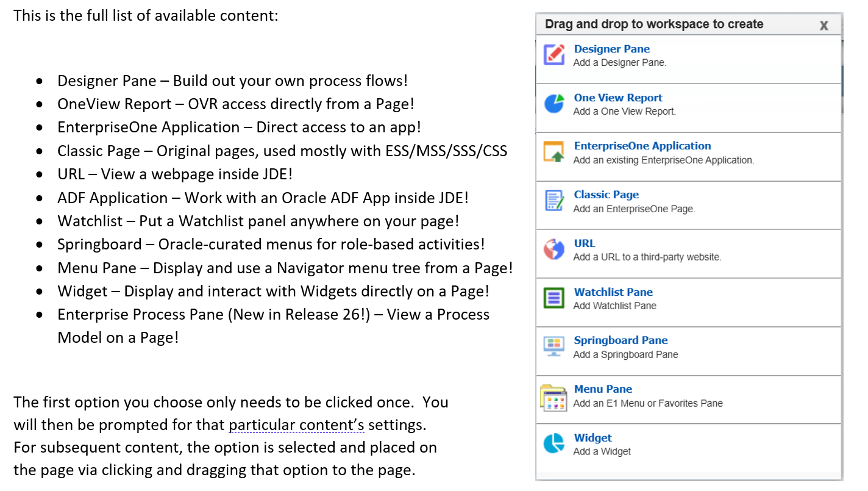Click the Menu Pane title link
Image resolution: width=868 pixels, height=491 pixels.
(x=602, y=389)
